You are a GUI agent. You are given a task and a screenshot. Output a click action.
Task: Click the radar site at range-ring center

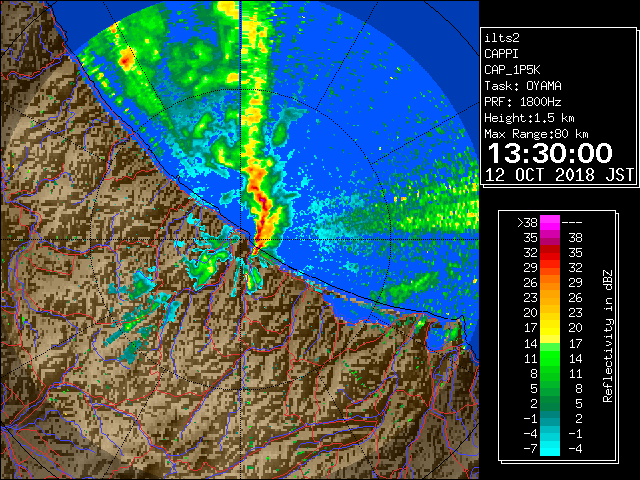(x=240, y=240)
